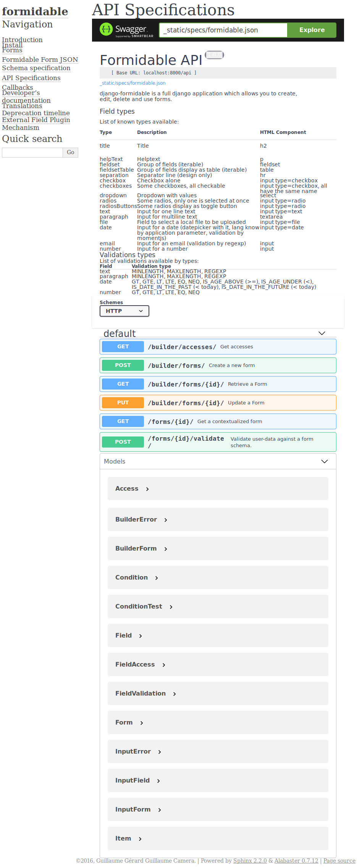Click the BuilderForm model name
357x868 pixels.
coord(136,548)
